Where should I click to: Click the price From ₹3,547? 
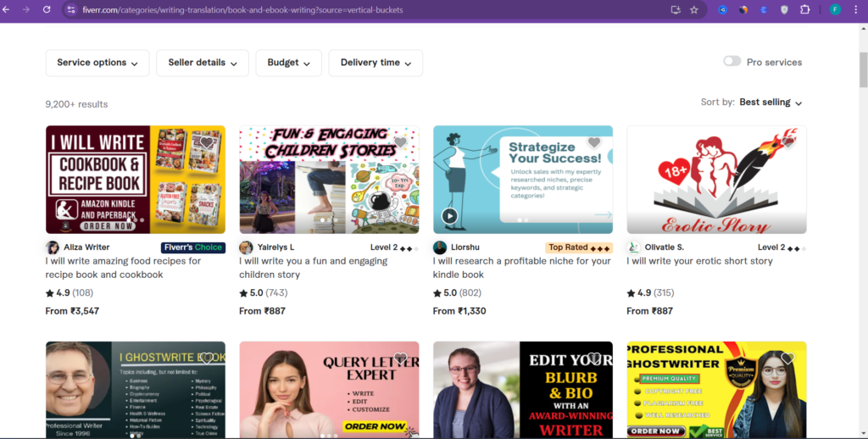pyautogui.click(x=72, y=311)
